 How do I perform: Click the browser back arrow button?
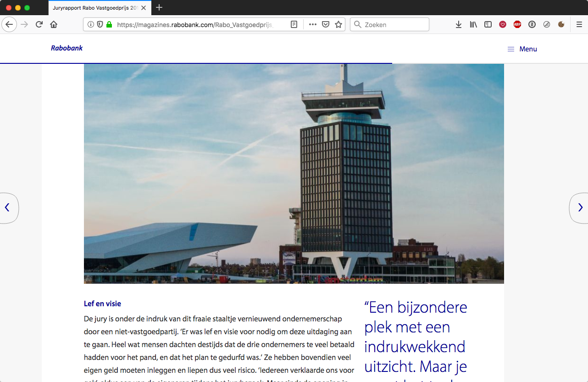[x=9, y=25]
